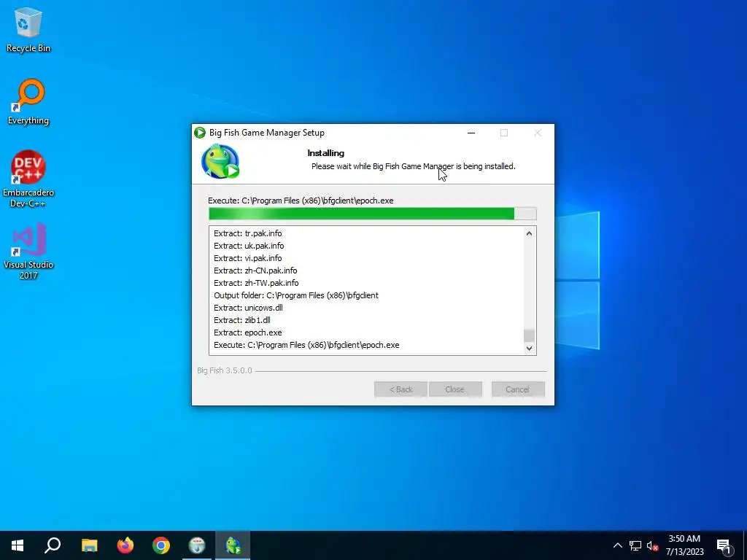Switch to the installer disc taskbar icon
The image size is (747, 560).
pos(197,545)
